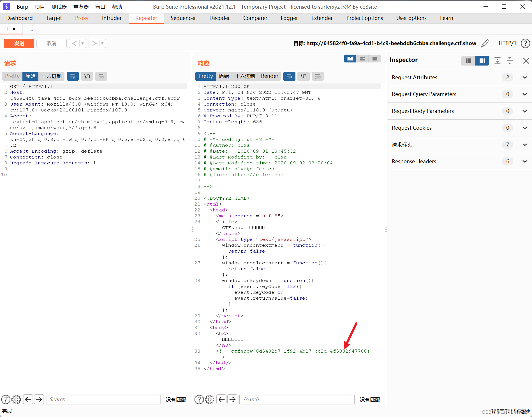Open the Repeater help question-mark icon
Screen dimensions: 532x417
(525, 43)
